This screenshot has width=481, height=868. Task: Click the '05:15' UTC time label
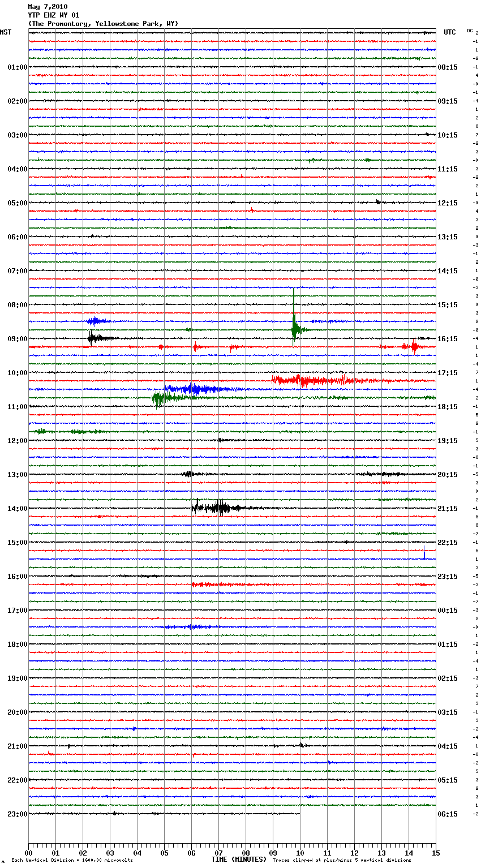pos(448,780)
